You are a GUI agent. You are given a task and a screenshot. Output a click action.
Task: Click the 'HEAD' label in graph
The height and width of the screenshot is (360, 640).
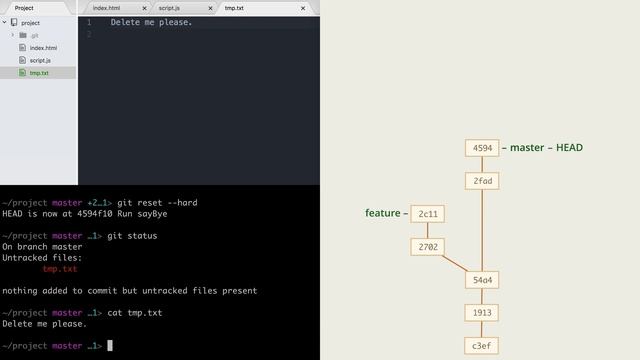pos(569,147)
